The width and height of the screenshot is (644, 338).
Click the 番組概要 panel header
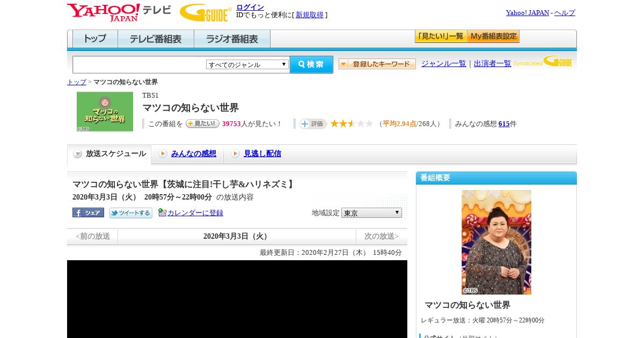[496, 178]
